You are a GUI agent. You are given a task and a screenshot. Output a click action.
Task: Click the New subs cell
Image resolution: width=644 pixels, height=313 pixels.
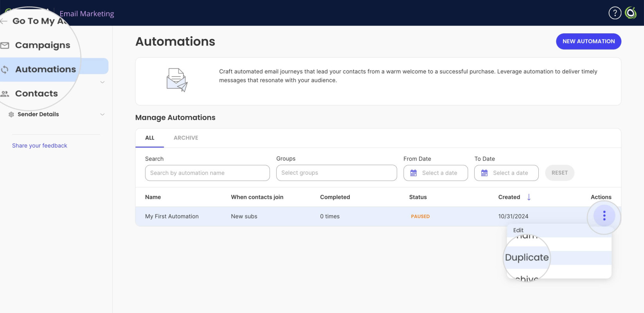click(244, 216)
